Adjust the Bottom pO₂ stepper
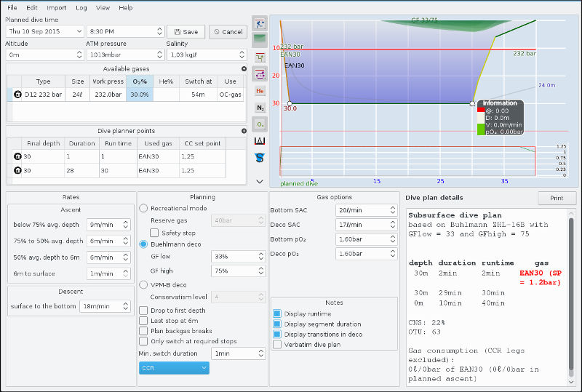 393,239
